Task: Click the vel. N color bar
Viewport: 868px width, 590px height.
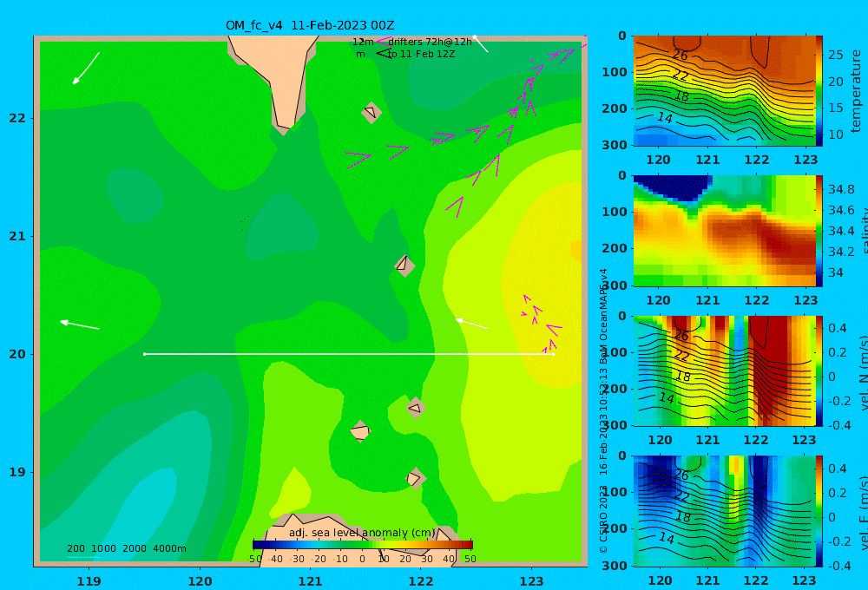Action: coord(819,370)
